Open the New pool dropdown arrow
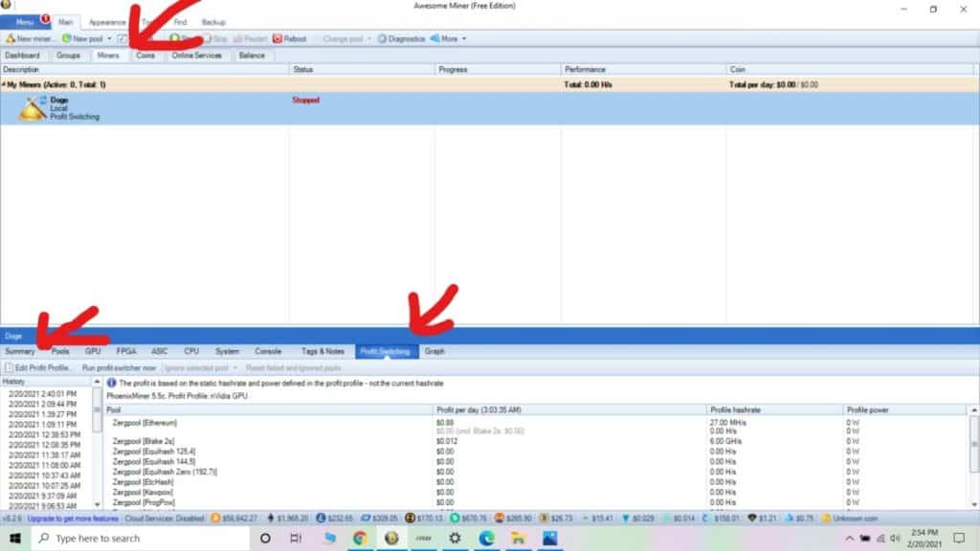This screenshot has height=551, width=980. 109,38
